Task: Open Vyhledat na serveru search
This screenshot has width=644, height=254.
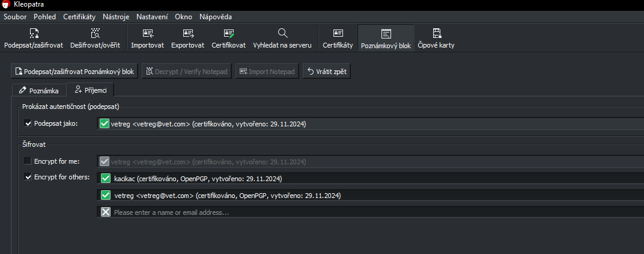Action: coord(282,39)
